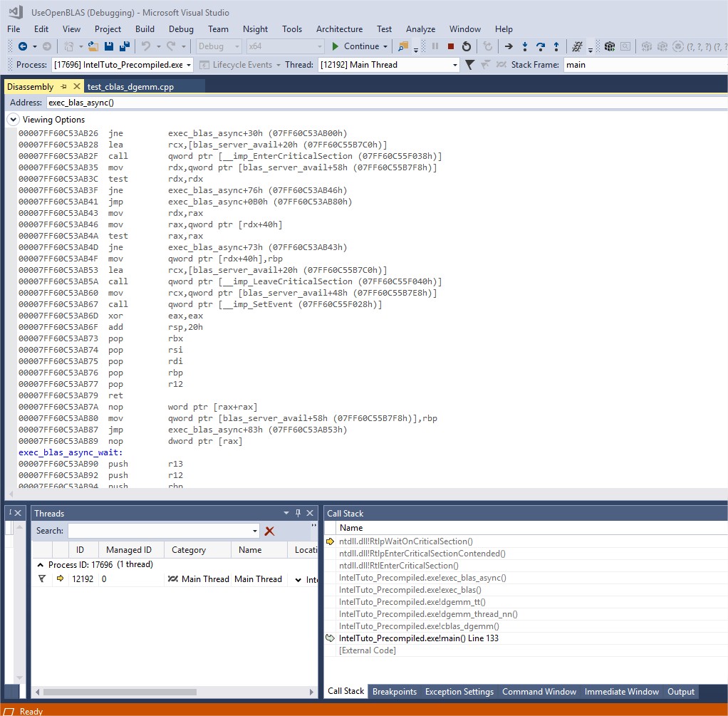Click the ret instruction at 7FF60C53AB79
The image size is (728, 716).
coord(71,395)
